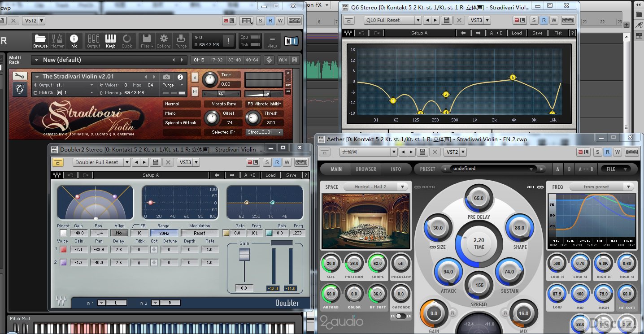Viewport: 644px width, 334px height.
Task: Save preset floppy icon in Aether window
Action: 422,152
